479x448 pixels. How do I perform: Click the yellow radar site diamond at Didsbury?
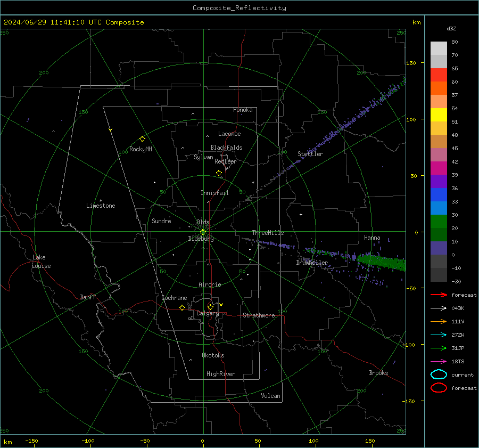[x=203, y=232]
